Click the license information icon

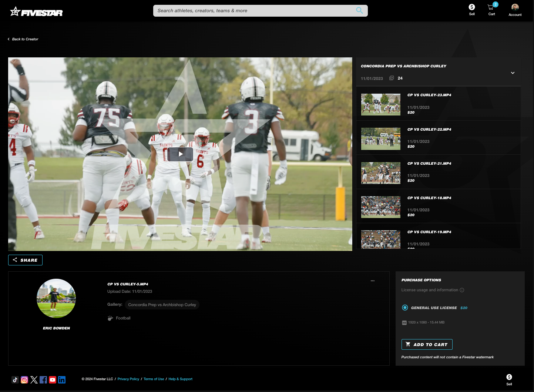(462, 290)
